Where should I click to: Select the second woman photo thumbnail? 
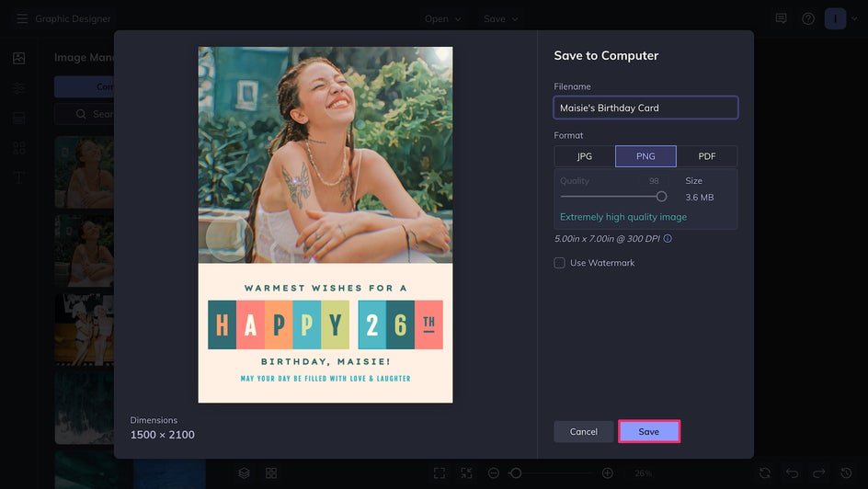click(x=85, y=251)
